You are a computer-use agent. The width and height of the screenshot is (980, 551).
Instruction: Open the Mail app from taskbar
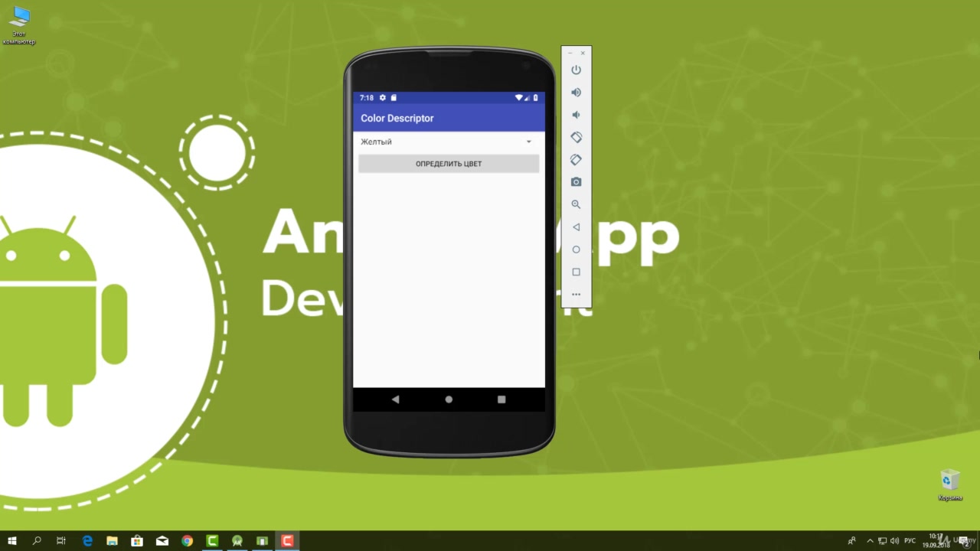[x=162, y=541]
